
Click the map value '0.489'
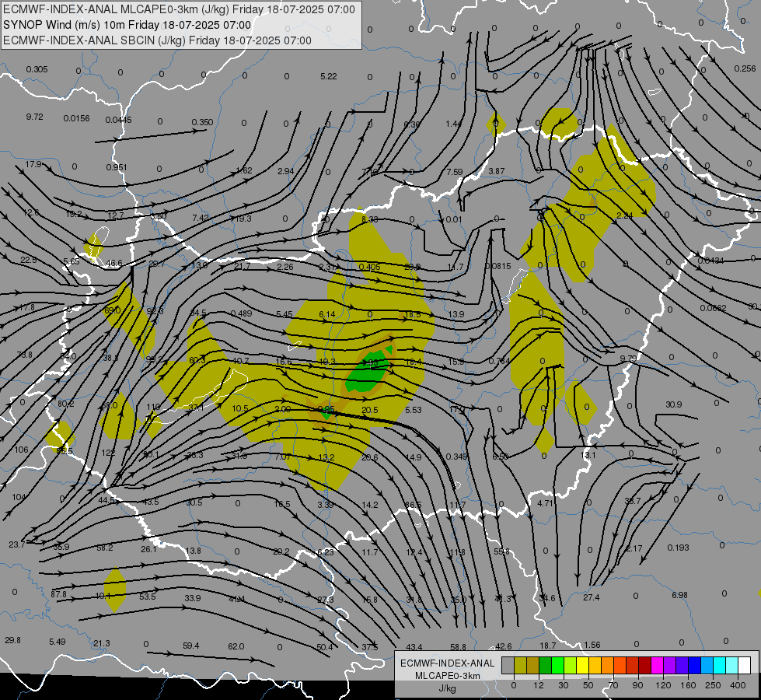point(241,313)
